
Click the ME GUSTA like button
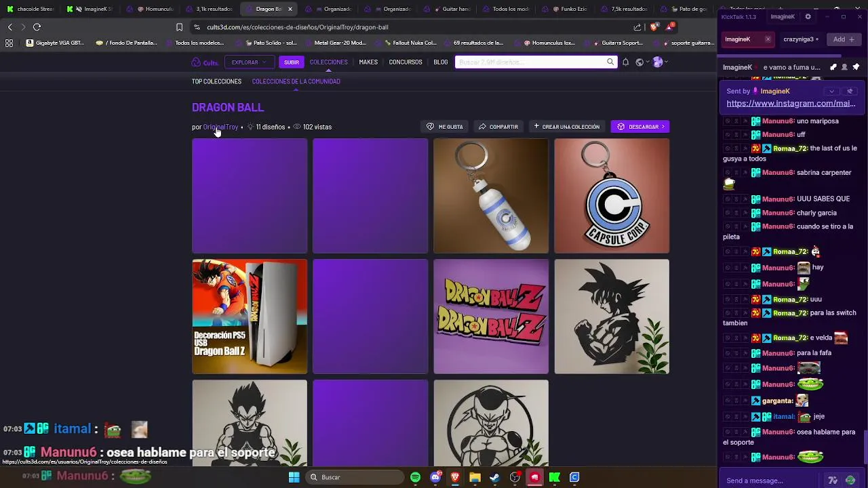445,127
